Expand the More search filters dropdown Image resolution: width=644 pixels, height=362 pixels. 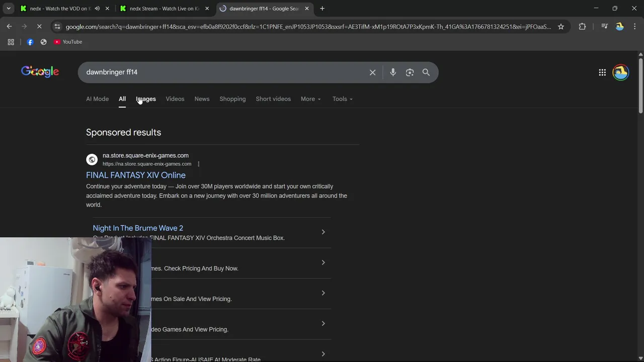coord(310,99)
